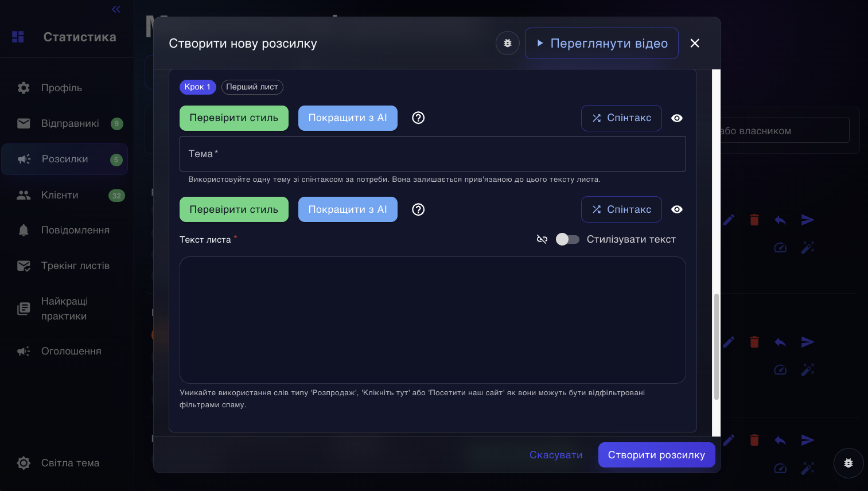
Task: Click inside the Текст листа text area
Action: click(x=433, y=320)
